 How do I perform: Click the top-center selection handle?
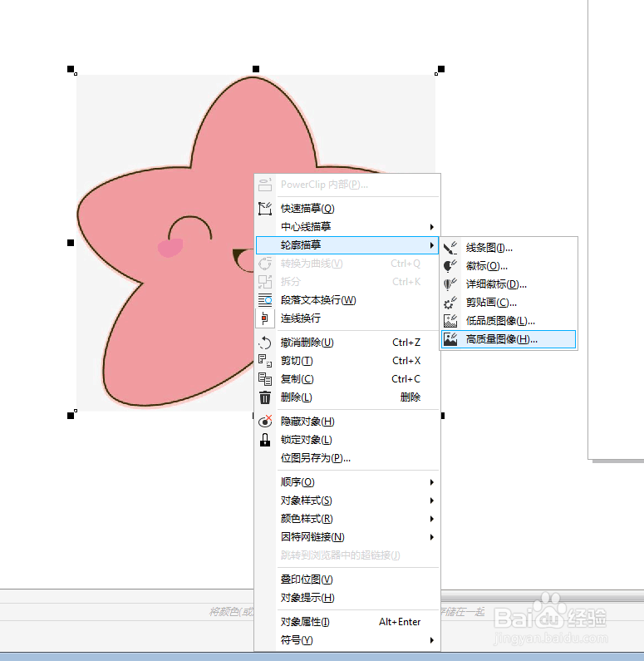pos(256,69)
